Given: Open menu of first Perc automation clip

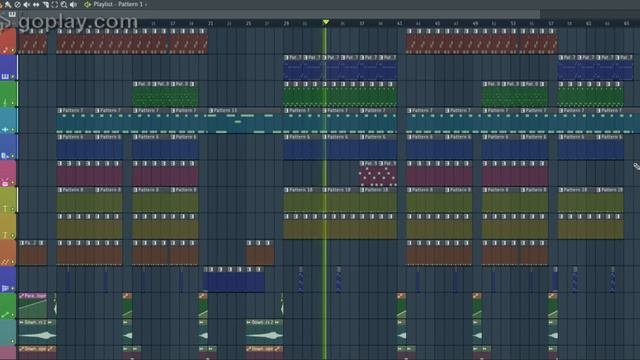Looking at the screenshot, I should (x=22, y=296).
